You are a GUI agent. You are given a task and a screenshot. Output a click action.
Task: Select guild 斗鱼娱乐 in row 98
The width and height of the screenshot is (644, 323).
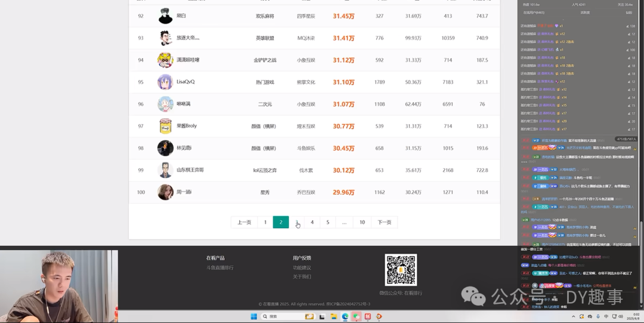point(306,148)
